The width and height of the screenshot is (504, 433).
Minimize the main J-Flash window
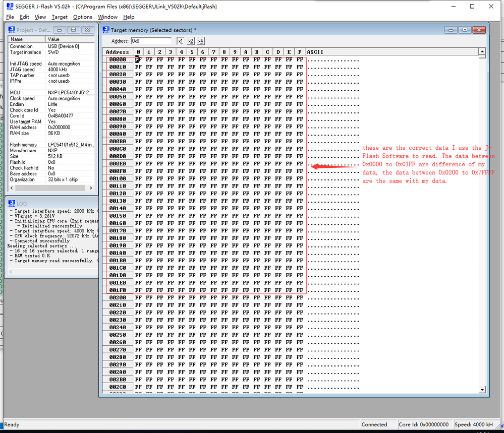(454, 7)
